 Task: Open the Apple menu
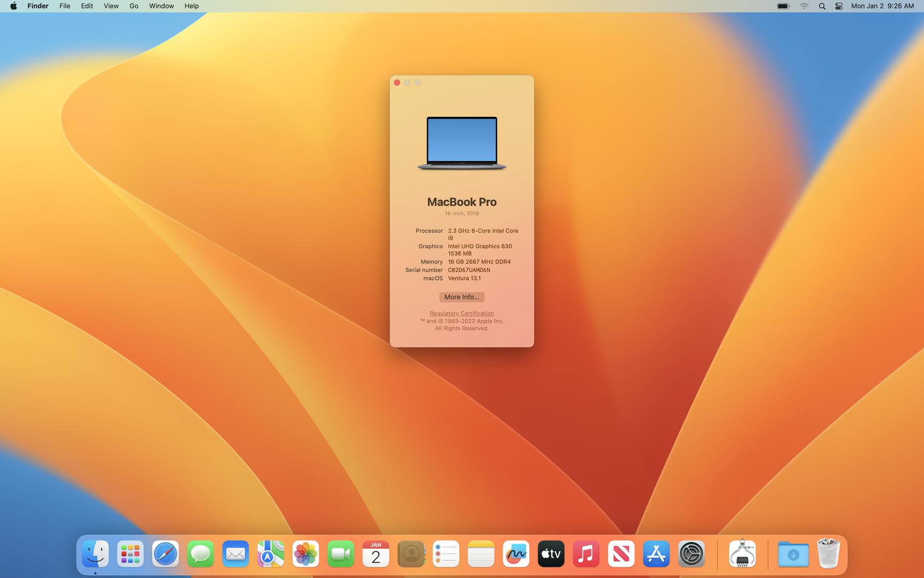13,6
